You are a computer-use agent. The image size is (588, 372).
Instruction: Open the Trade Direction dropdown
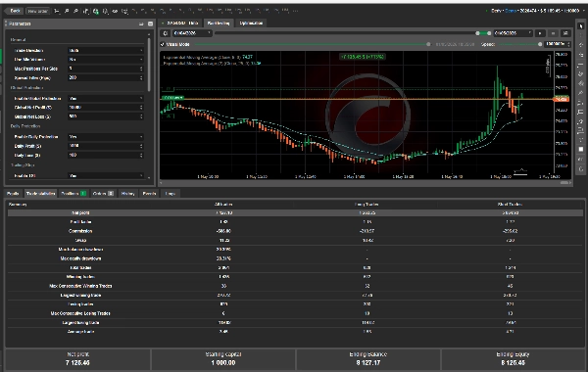point(106,50)
